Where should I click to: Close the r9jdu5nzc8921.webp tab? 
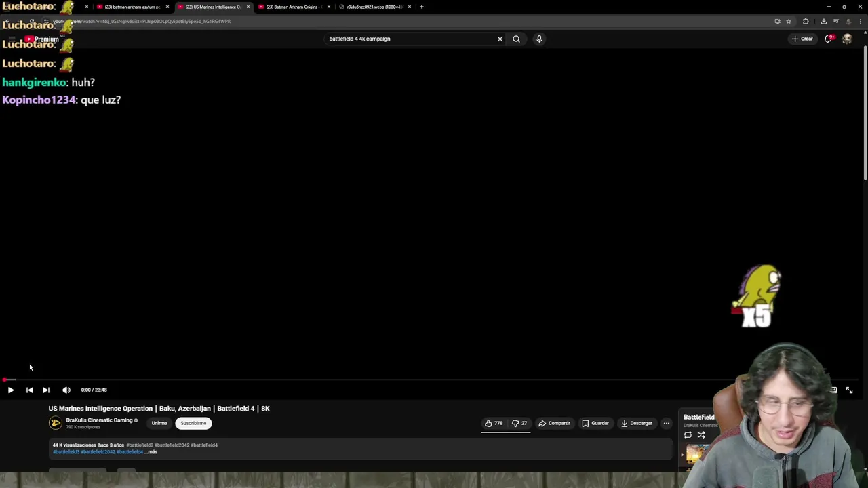[409, 7]
